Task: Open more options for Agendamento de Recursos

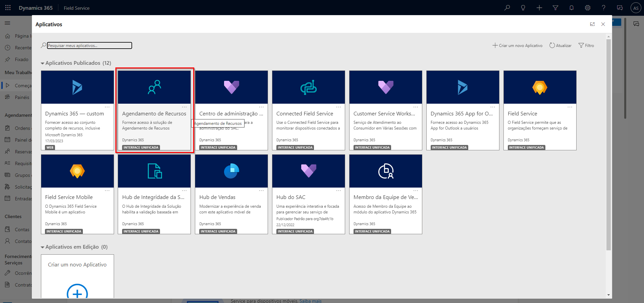Action: tap(184, 107)
